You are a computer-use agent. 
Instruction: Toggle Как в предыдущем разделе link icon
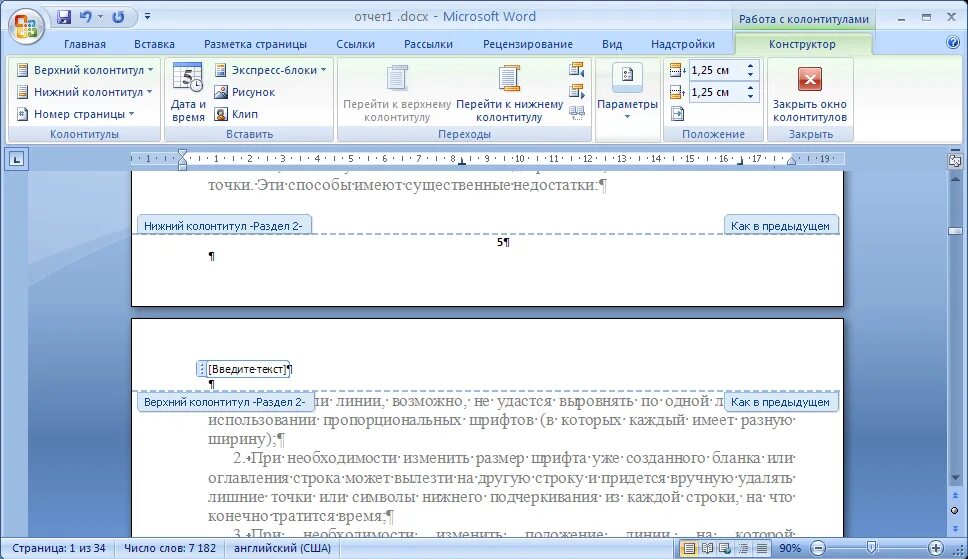(x=577, y=113)
